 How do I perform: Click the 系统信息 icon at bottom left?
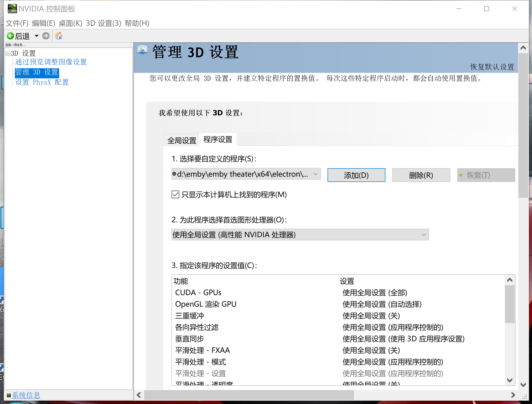pyautogui.click(x=9, y=395)
